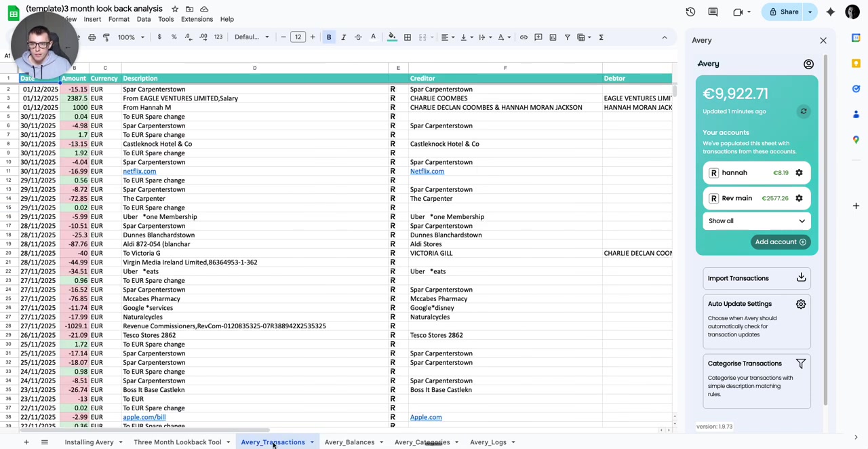Viewport: 868px width, 449px height.
Task: Open the Show all accounts dropdown
Action: tap(756, 220)
